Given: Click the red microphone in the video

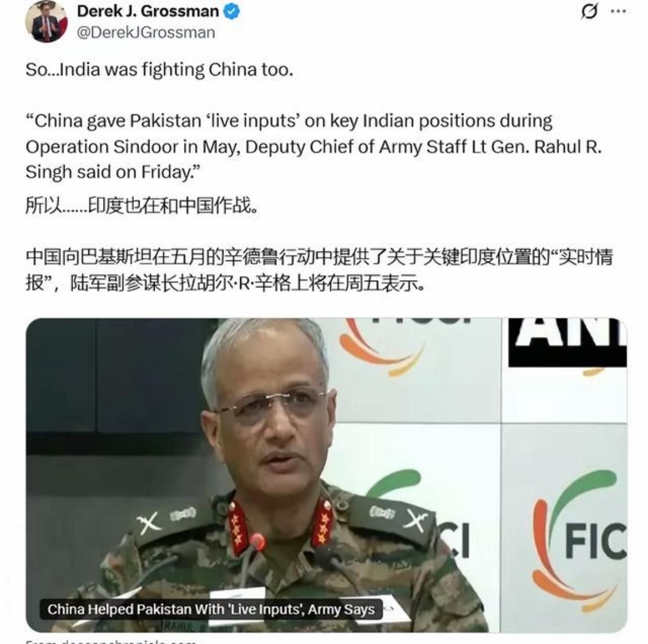Looking at the screenshot, I should pos(258,542).
